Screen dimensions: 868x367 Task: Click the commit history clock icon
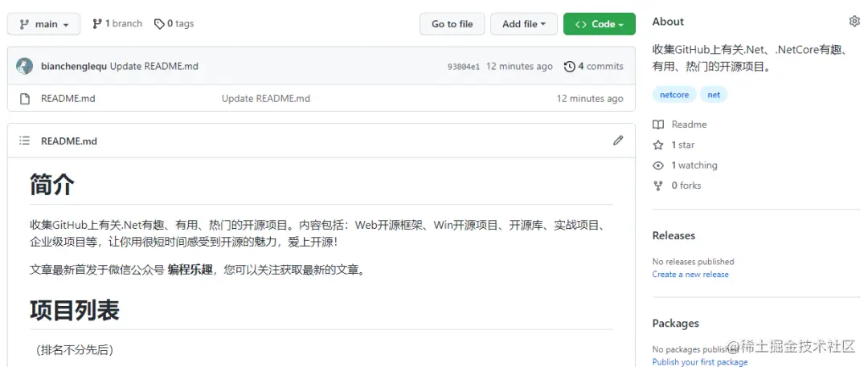point(570,67)
